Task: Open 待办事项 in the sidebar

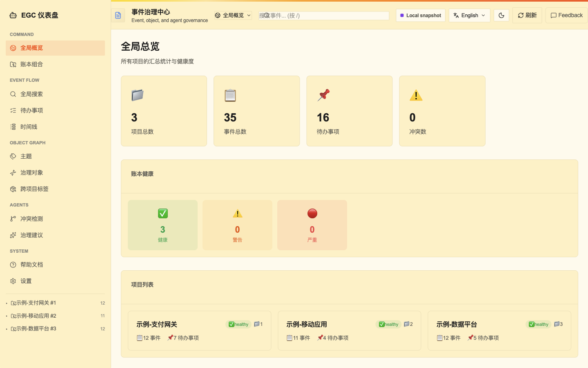Action: pos(55,110)
